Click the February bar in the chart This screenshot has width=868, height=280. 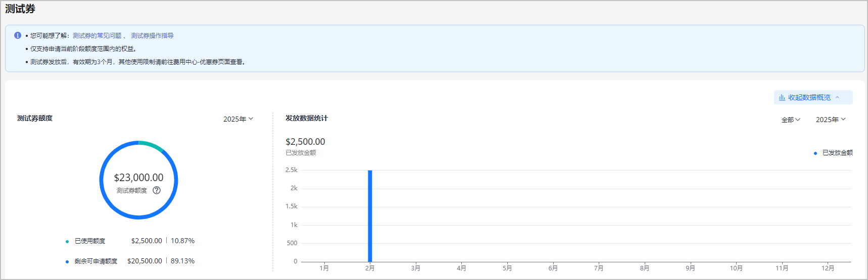(x=370, y=216)
